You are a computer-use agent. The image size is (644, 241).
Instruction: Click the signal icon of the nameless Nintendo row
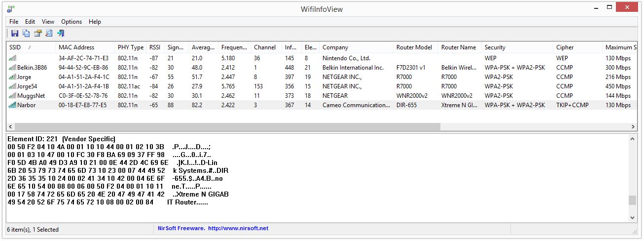(12, 58)
